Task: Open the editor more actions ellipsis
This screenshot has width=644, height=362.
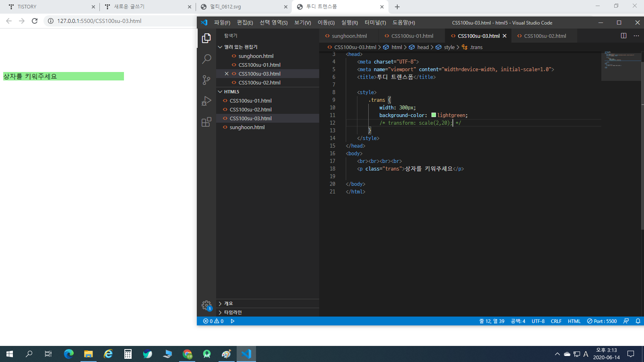Action: click(636, 36)
